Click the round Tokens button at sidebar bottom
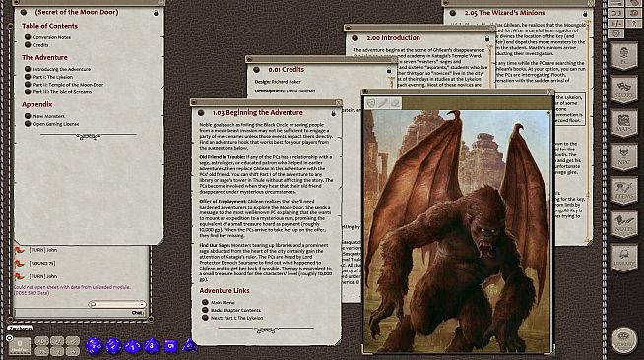The width and height of the screenshot is (644, 360). pos(624,339)
